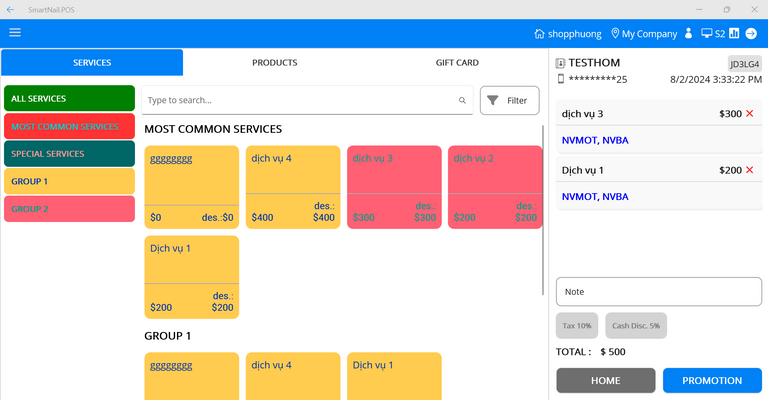
Task: Open the user profile icon in header
Action: [x=688, y=34]
